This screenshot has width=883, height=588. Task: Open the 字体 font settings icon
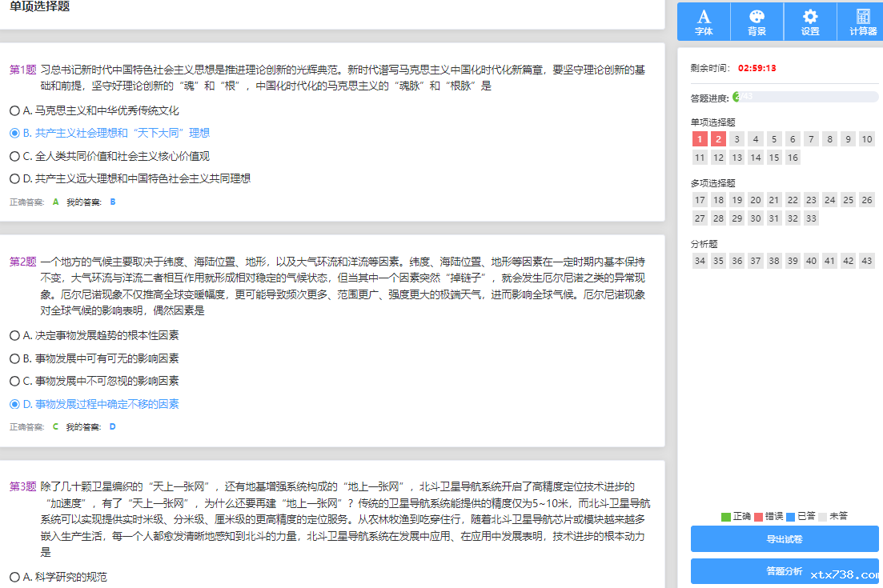click(x=704, y=22)
